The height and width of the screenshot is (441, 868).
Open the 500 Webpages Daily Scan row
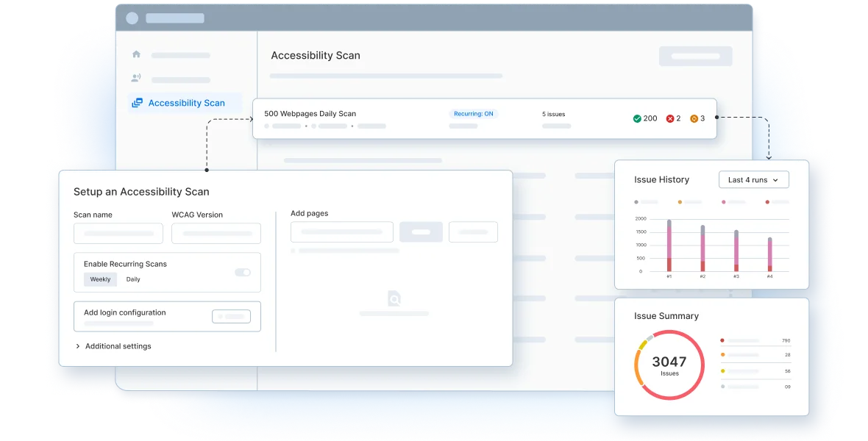484,119
